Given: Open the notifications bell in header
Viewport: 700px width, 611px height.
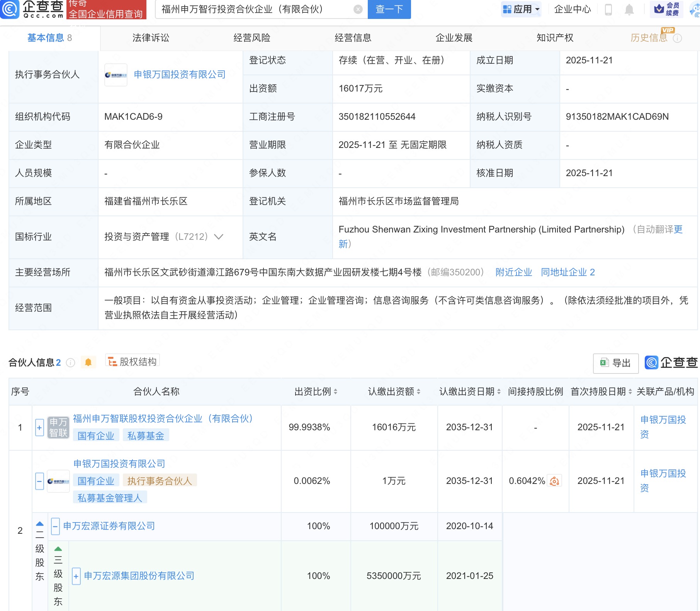Looking at the screenshot, I should click(629, 9).
